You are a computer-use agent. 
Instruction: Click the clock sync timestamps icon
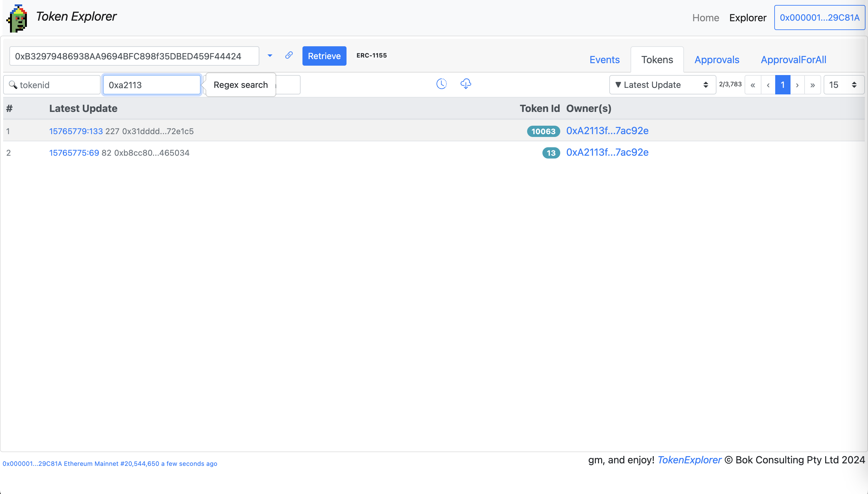click(x=441, y=84)
